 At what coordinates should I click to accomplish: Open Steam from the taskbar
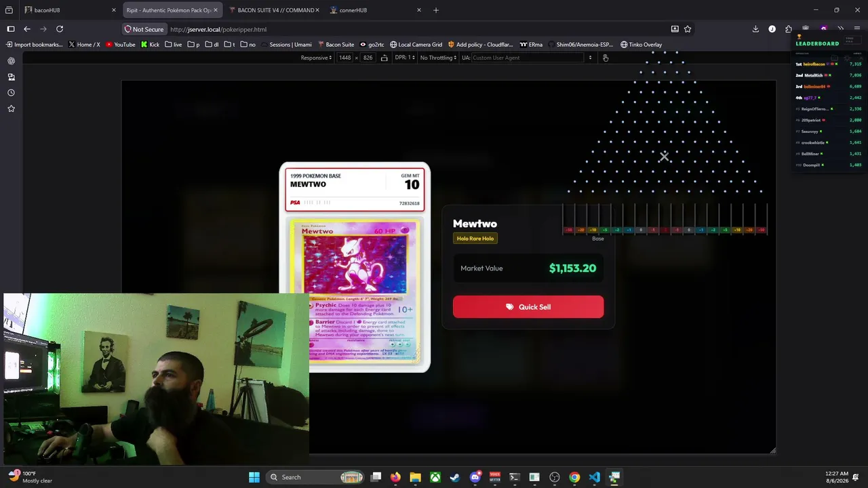pyautogui.click(x=455, y=477)
